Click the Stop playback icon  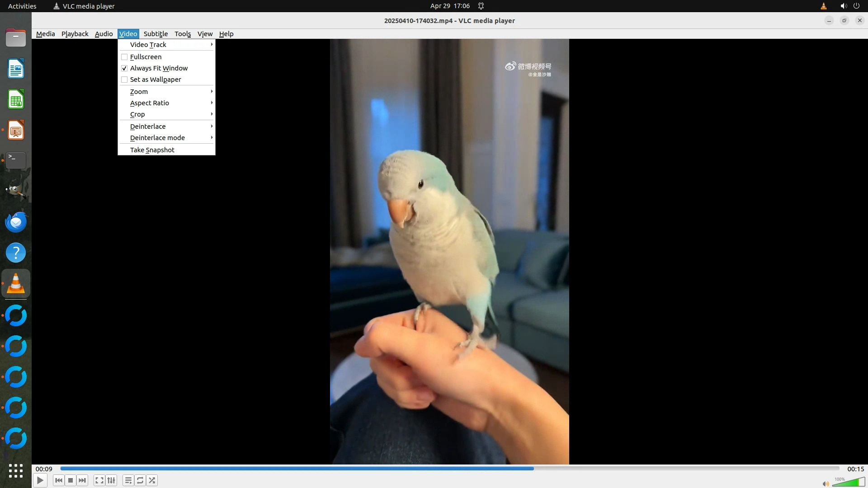[x=71, y=480]
